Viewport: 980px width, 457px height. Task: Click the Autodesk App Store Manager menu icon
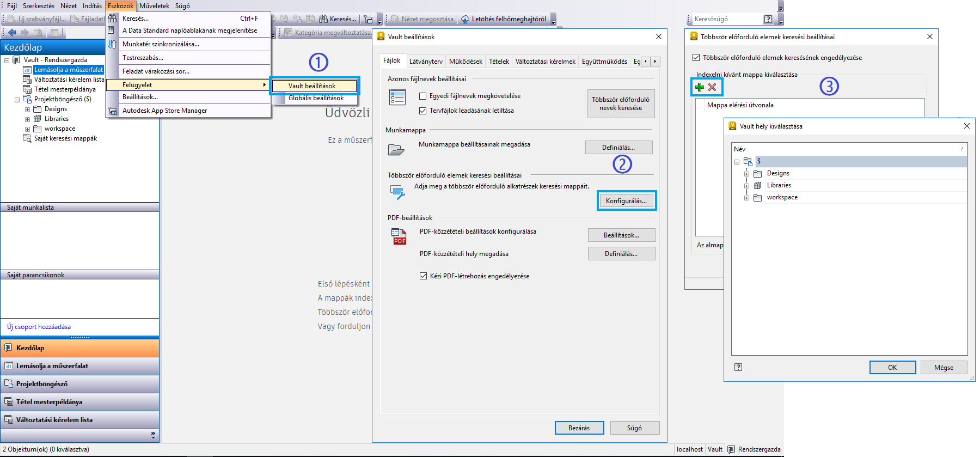click(x=112, y=111)
